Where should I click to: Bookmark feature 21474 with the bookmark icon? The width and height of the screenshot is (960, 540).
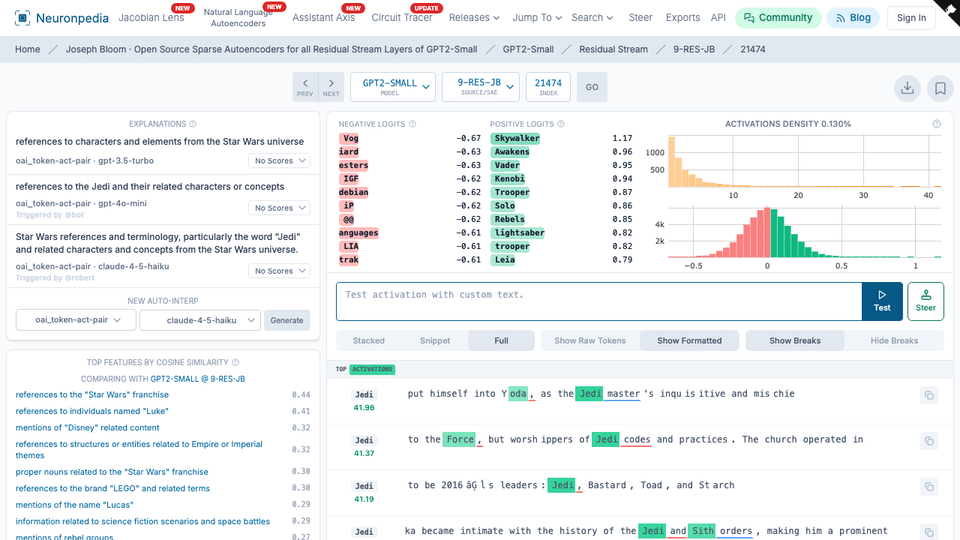coord(940,88)
